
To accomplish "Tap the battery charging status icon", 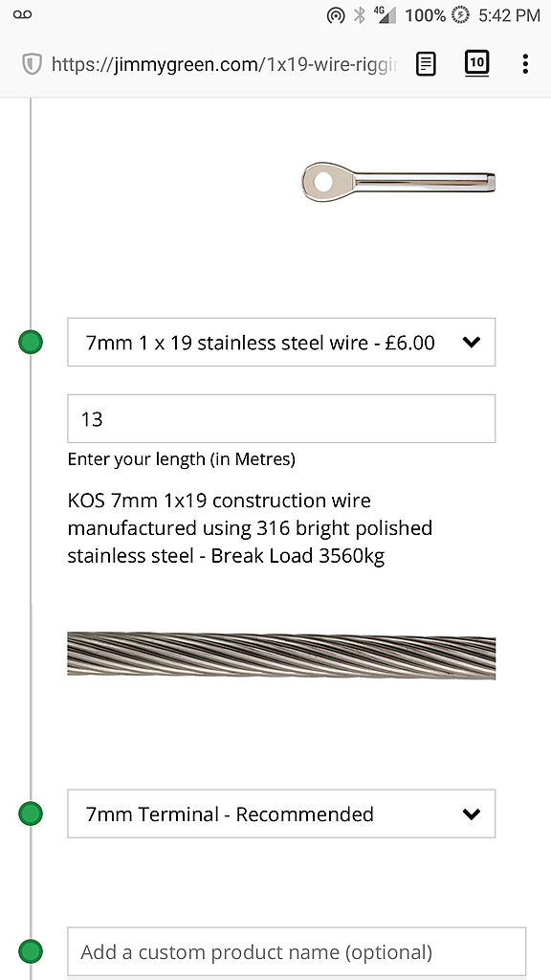I will [460, 15].
